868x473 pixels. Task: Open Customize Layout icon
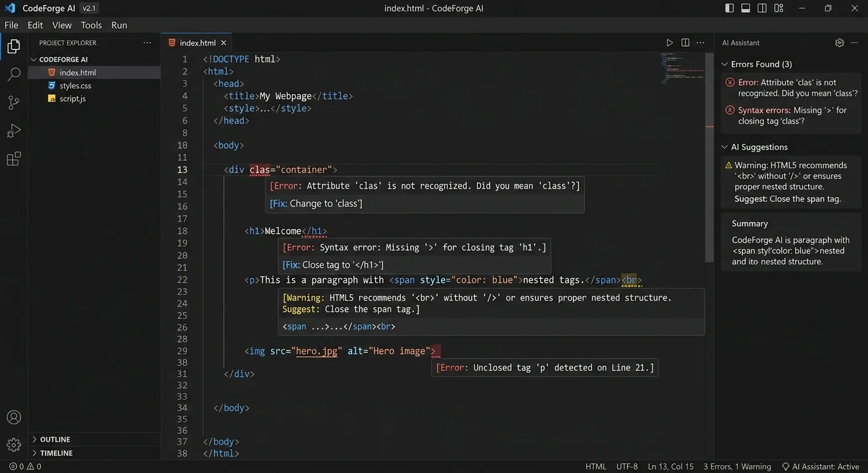click(779, 8)
